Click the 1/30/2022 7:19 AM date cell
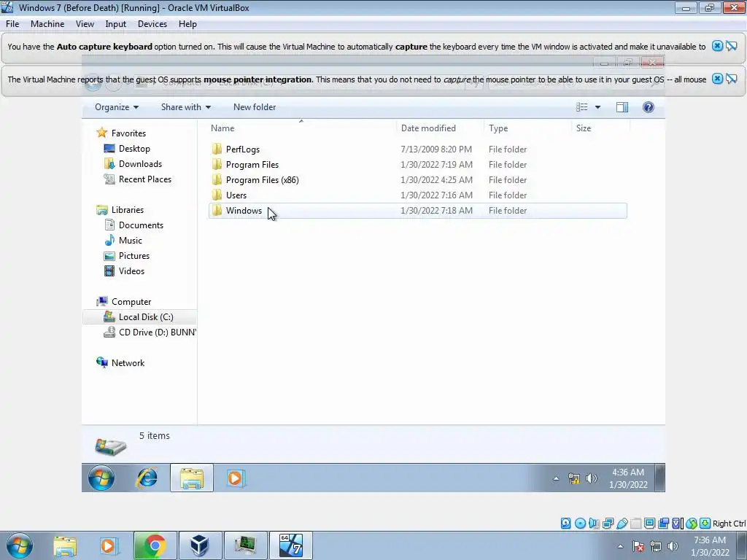 (x=436, y=165)
